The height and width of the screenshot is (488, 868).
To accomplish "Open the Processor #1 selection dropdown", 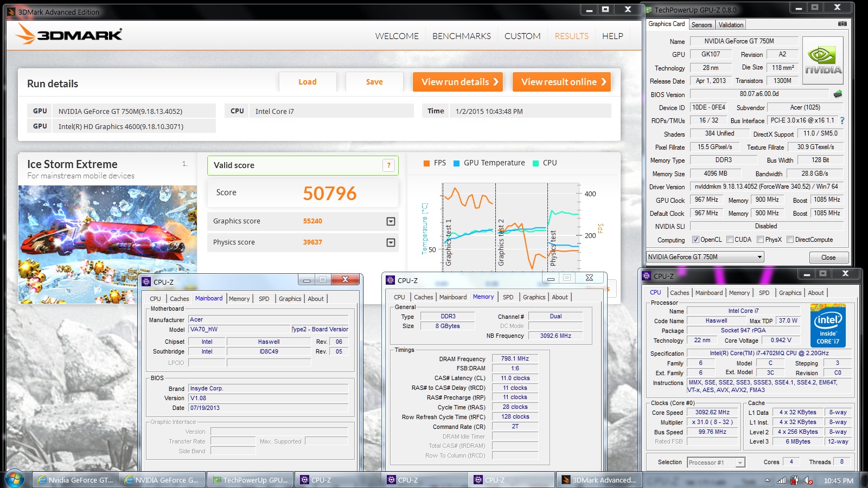I will [716, 463].
